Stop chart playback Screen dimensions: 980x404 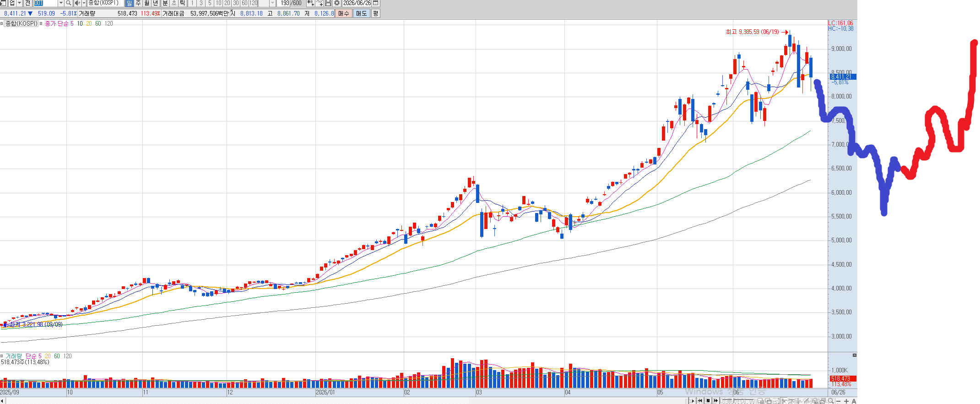[x=708, y=400]
